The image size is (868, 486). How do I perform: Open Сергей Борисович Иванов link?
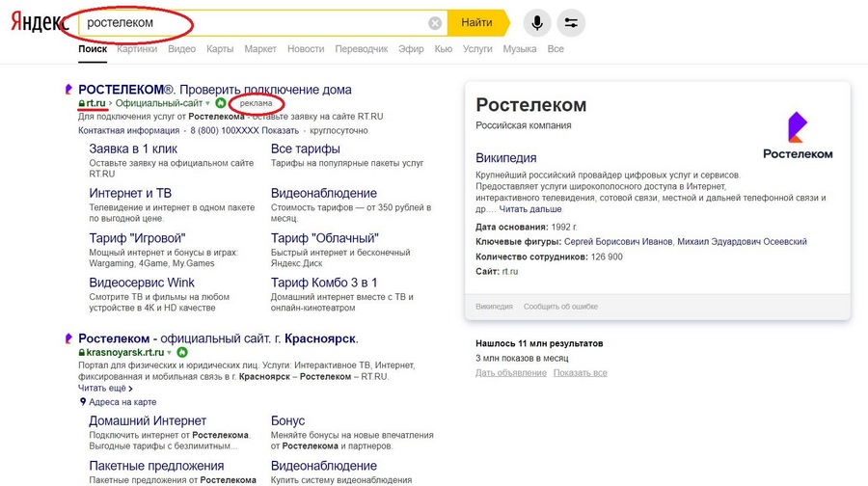coord(618,242)
